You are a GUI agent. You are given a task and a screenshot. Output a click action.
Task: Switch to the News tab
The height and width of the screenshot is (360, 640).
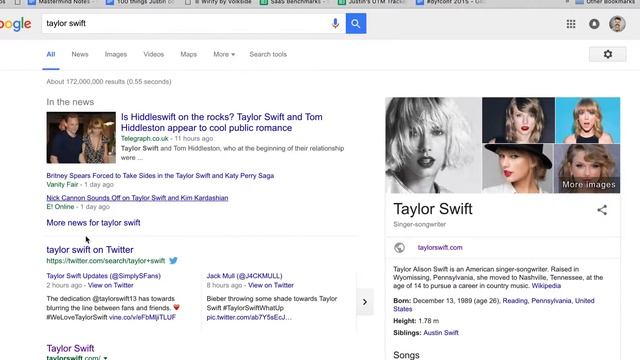pos(80,54)
